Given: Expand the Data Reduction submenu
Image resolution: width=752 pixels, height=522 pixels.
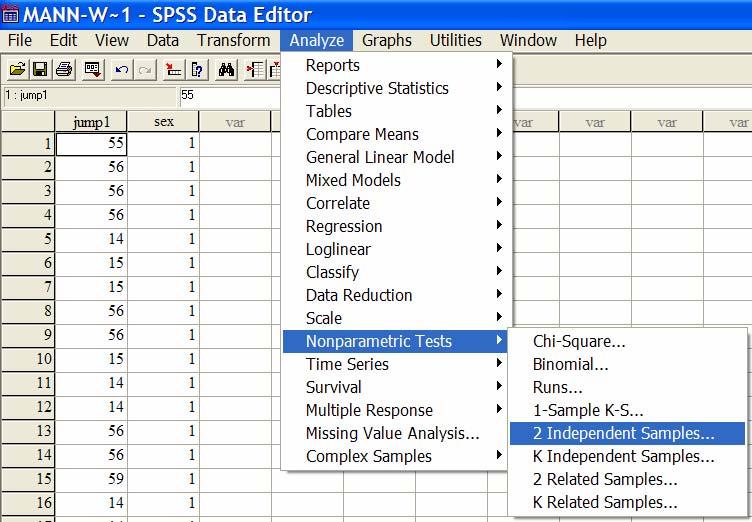Looking at the screenshot, I should click(395, 295).
